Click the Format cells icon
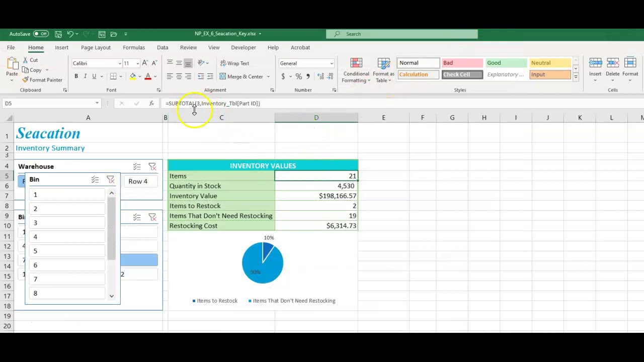Image resolution: width=644 pixels, height=362 pixels. coord(630,63)
